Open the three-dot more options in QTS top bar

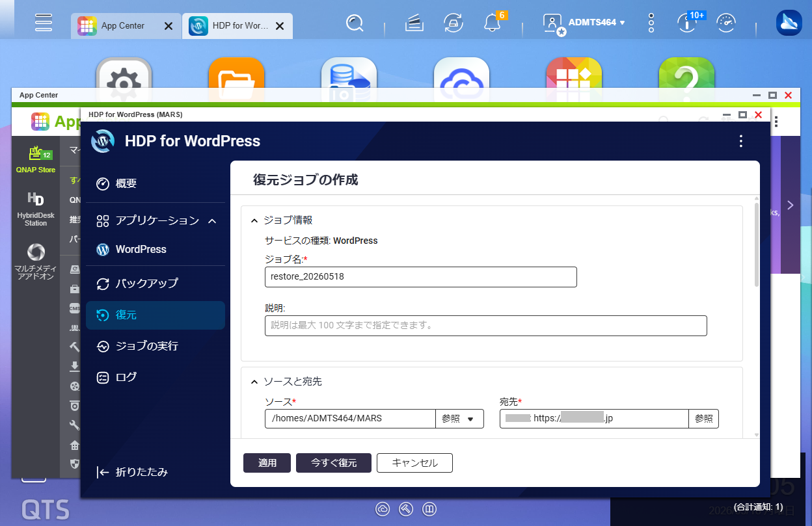(x=651, y=23)
